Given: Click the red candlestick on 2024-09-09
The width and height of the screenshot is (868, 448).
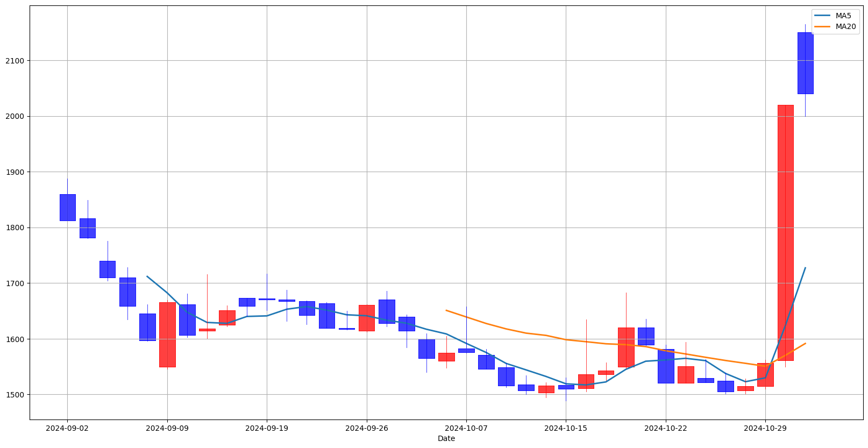Looking at the screenshot, I should coord(167,335).
